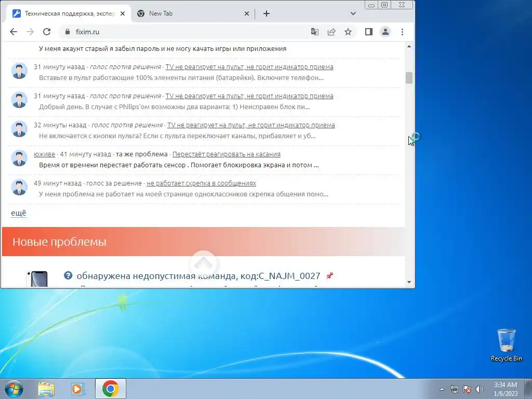Click the question mark icon by new problem
The height and width of the screenshot is (399, 532).
click(68, 275)
